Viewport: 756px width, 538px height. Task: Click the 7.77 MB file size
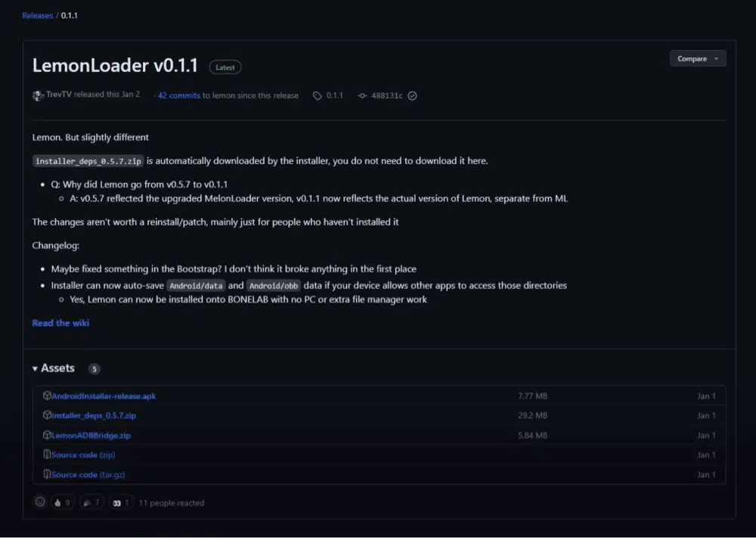tap(533, 397)
